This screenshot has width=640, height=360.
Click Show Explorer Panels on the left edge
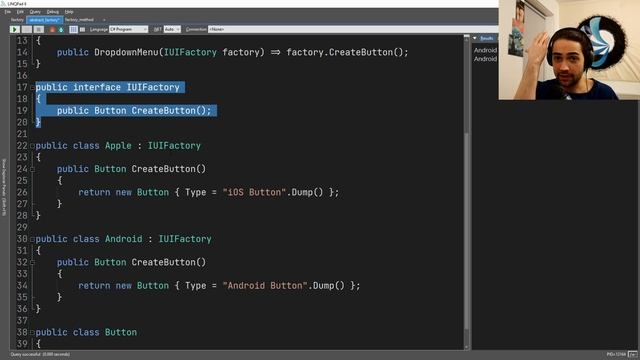click(4, 188)
